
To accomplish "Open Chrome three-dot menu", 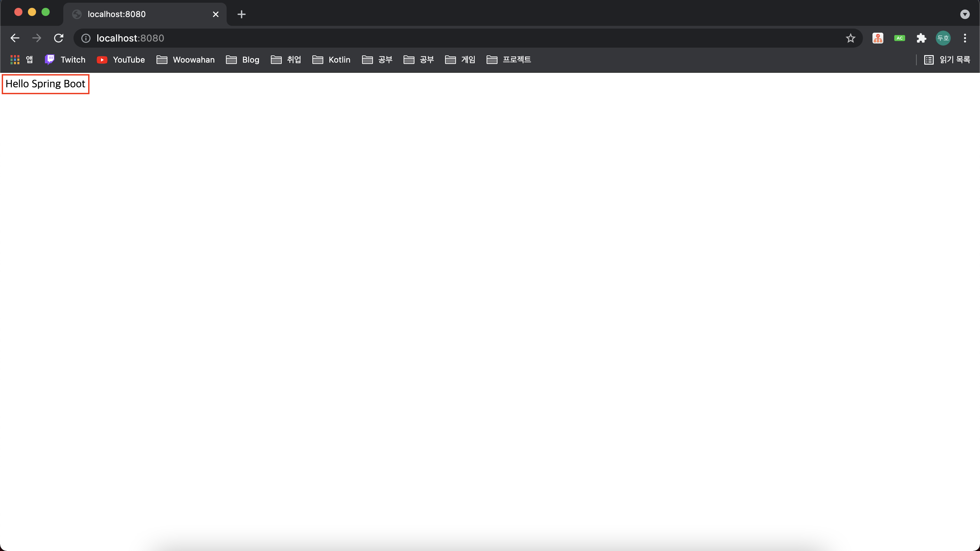I will 965,38.
